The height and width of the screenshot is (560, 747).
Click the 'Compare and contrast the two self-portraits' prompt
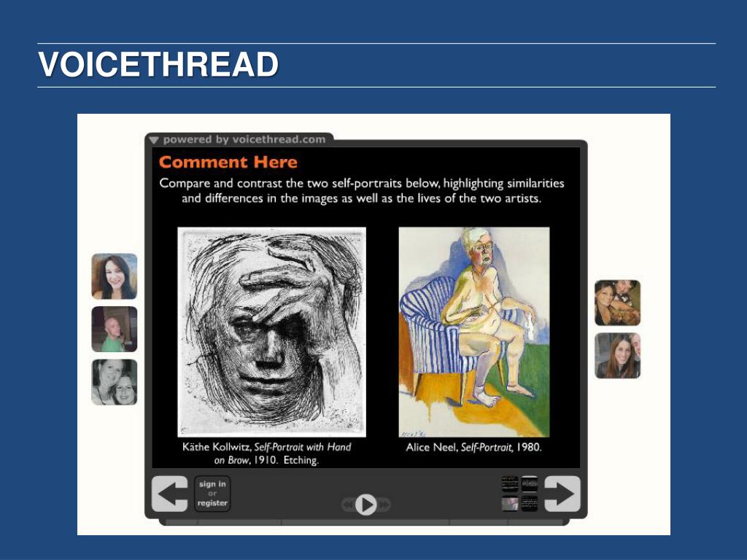click(x=362, y=190)
